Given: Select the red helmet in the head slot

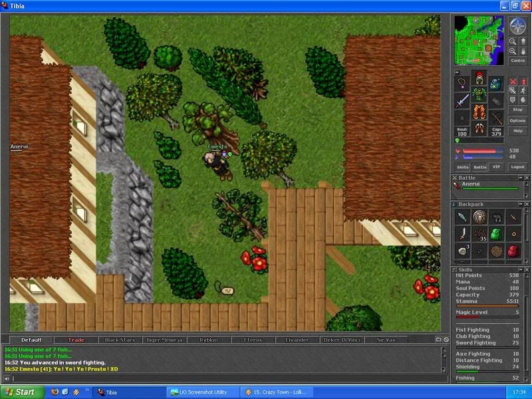Looking at the screenshot, I should [x=479, y=78].
